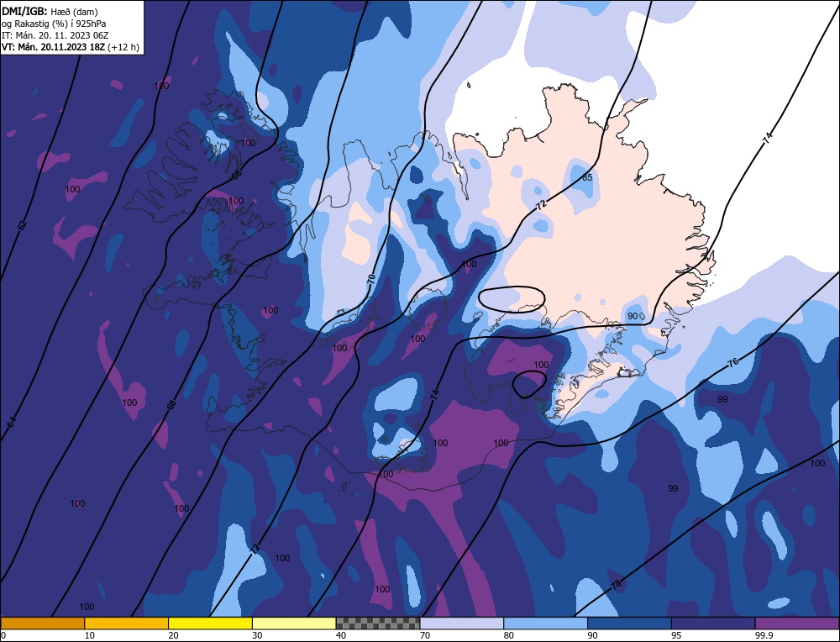840x642 pixels.
Task: Click legend tick label 95
Action: pos(676,635)
